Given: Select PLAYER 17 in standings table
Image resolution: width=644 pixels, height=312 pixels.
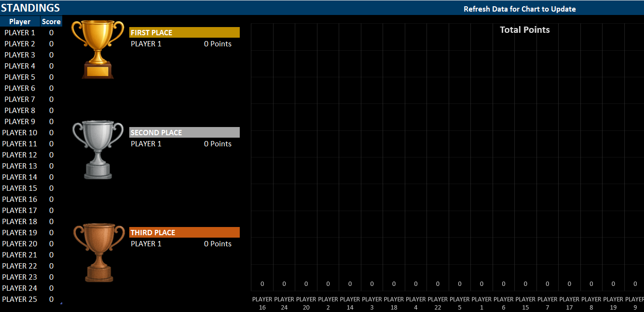Looking at the screenshot, I should click(20, 211).
